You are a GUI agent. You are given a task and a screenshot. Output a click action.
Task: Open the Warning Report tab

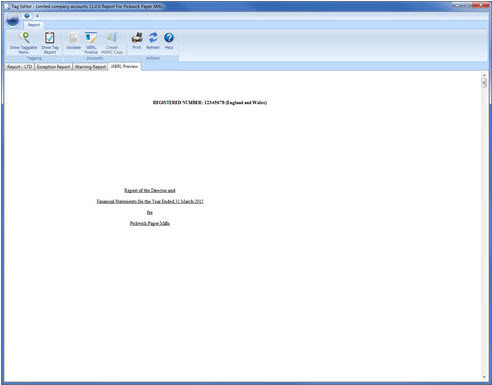tap(90, 67)
